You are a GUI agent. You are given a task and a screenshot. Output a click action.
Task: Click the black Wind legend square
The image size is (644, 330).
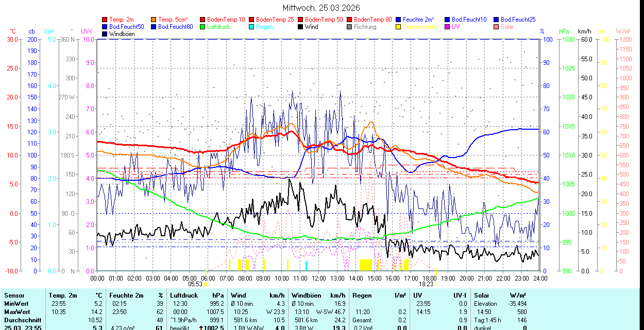(300, 27)
